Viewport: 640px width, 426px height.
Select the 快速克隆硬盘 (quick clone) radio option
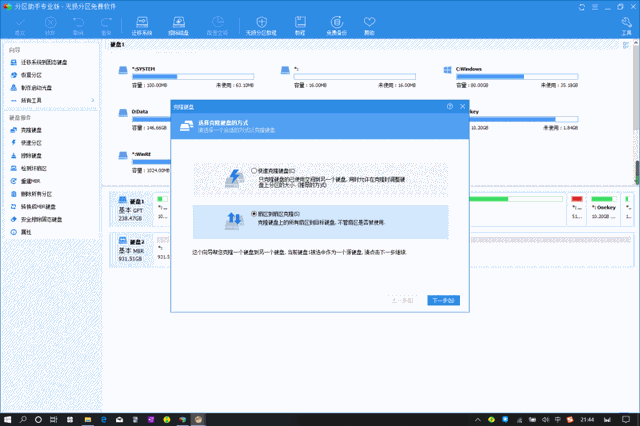click(x=254, y=171)
